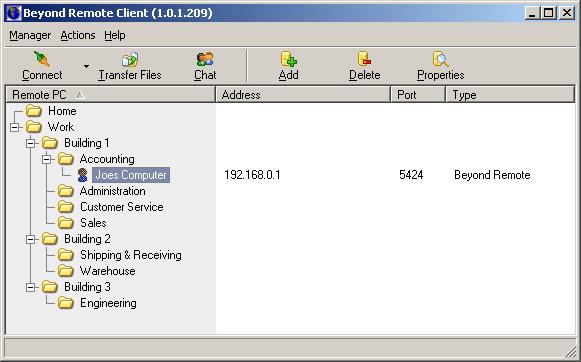The height and width of the screenshot is (362, 581).
Task: Click the Work folder icon
Action: 34,127
